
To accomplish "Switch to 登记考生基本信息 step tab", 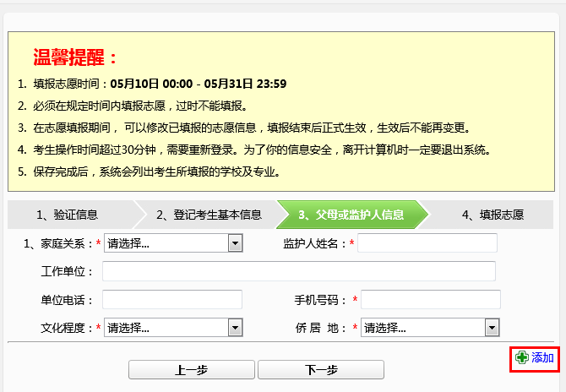I will click(x=208, y=215).
